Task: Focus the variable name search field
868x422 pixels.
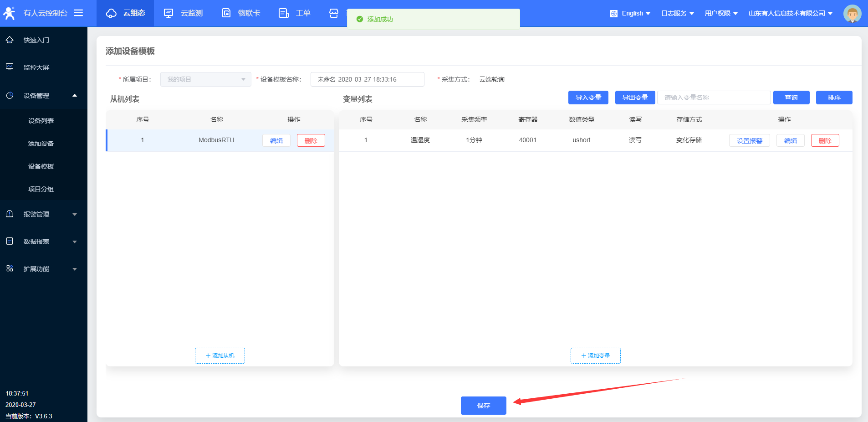Action: point(713,98)
